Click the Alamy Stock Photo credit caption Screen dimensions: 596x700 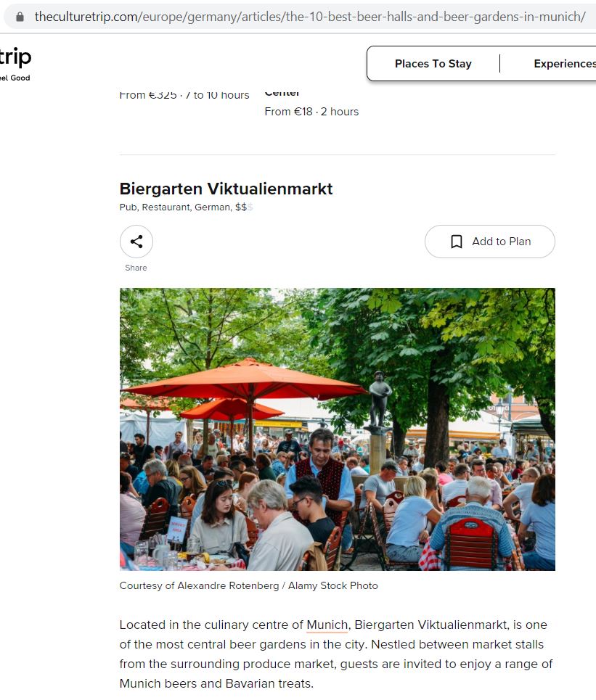(248, 585)
